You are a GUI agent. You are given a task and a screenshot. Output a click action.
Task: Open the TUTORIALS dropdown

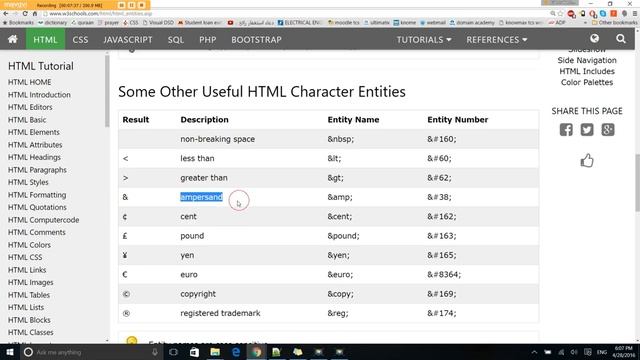click(424, 40)
